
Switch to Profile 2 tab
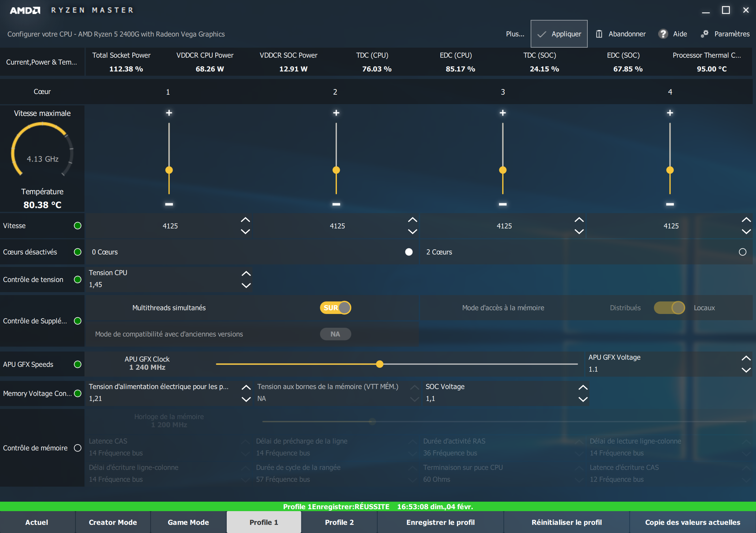click(x=339, y=522)
